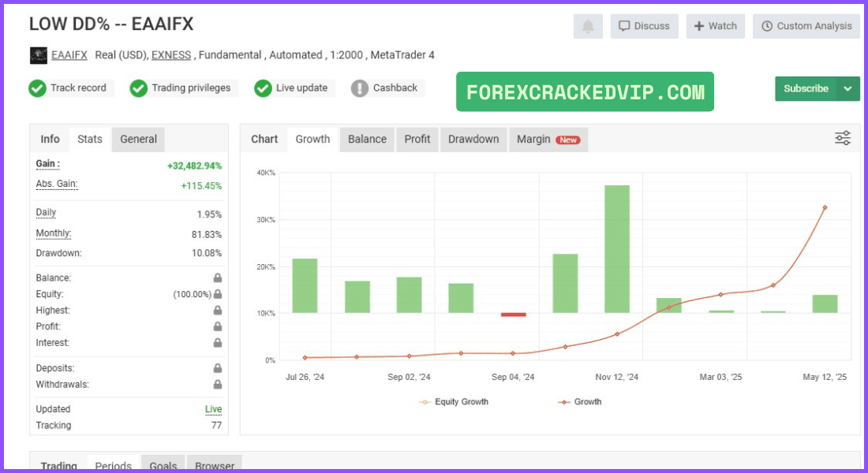Click the lock icon beside Deposits
Viewport: 868px width, 473px height.
pyautogui.click(x=218, y=368)
